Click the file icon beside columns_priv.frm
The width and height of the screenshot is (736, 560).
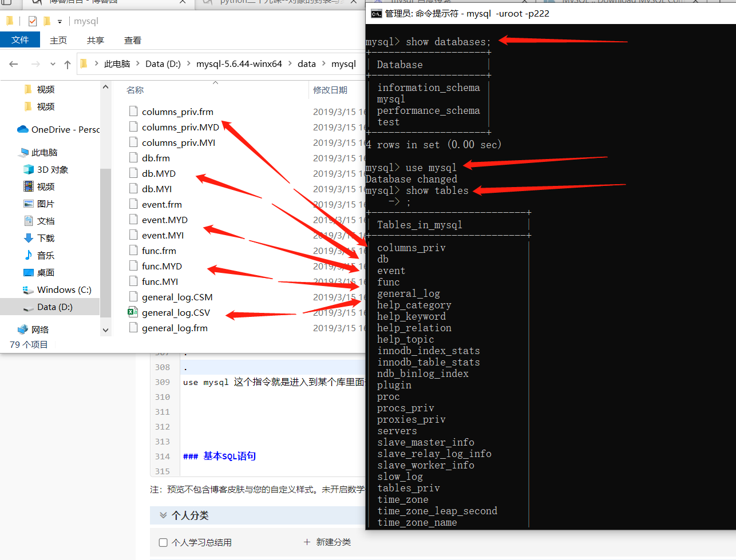pyautogui.click(x=133, y=112)
